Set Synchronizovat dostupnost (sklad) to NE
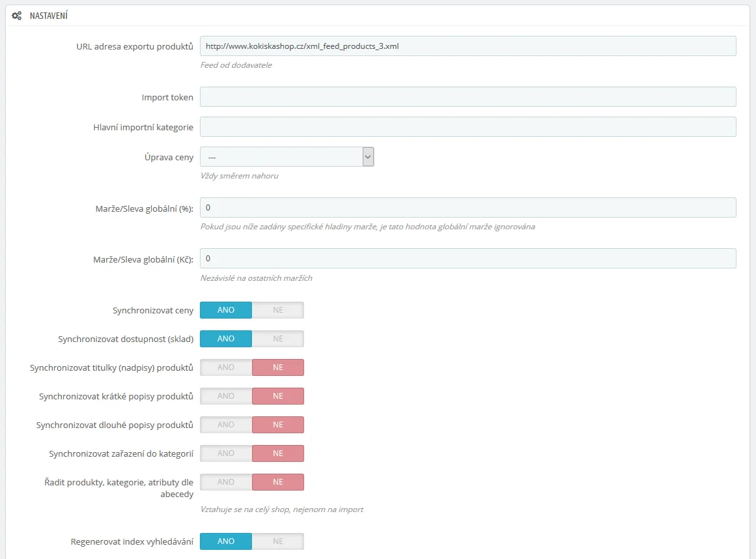Image resolution: width=756 pixels, height=559 pixels. pos(278,339)
